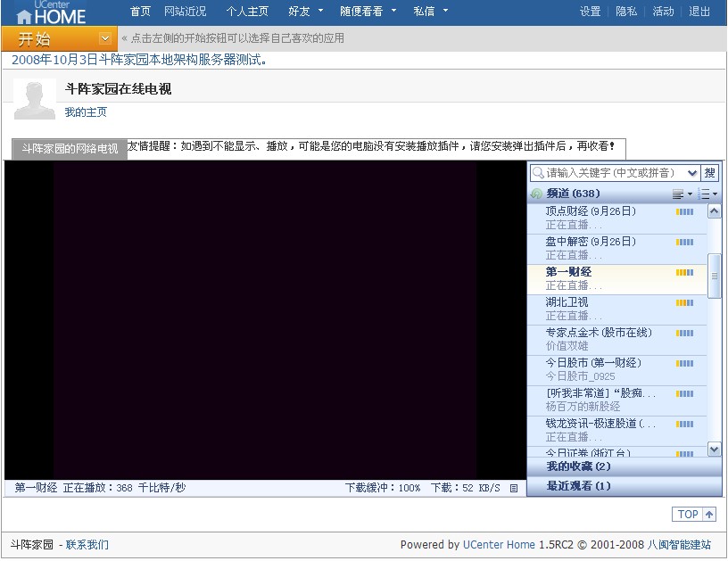Click the 八闽智能建站 footer text
The image size is (728, 561).
coord(679,544)
